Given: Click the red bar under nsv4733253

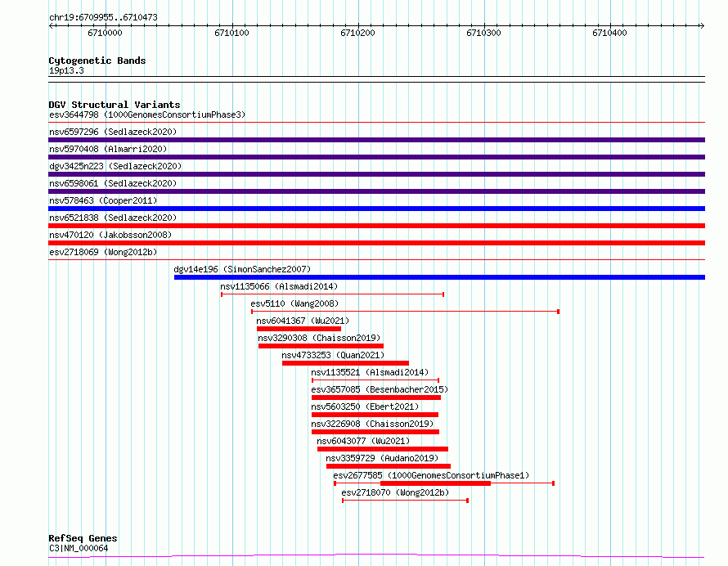Looking at the screenshot, I should point(345,363).
